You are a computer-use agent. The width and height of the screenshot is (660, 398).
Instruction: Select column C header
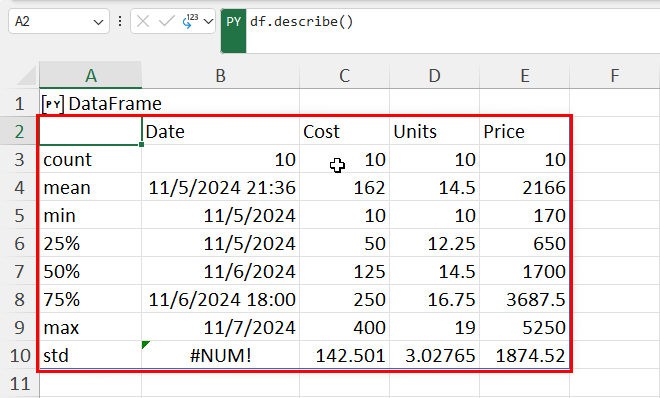(344, 76)
